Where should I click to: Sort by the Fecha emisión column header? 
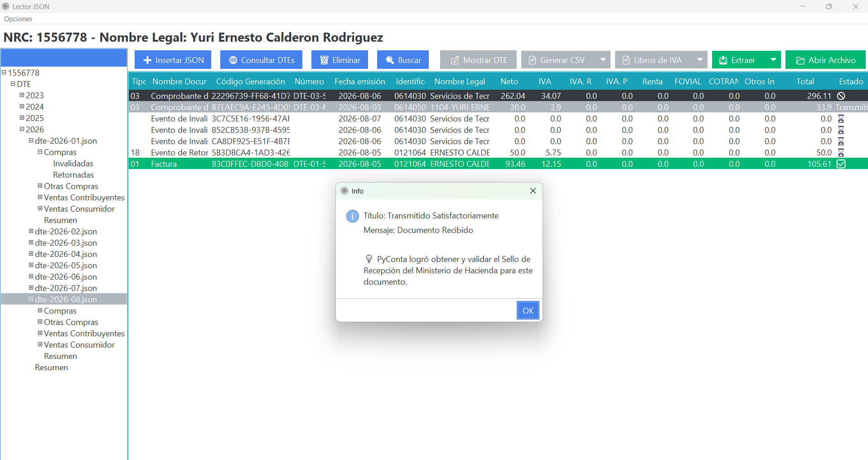360,82
